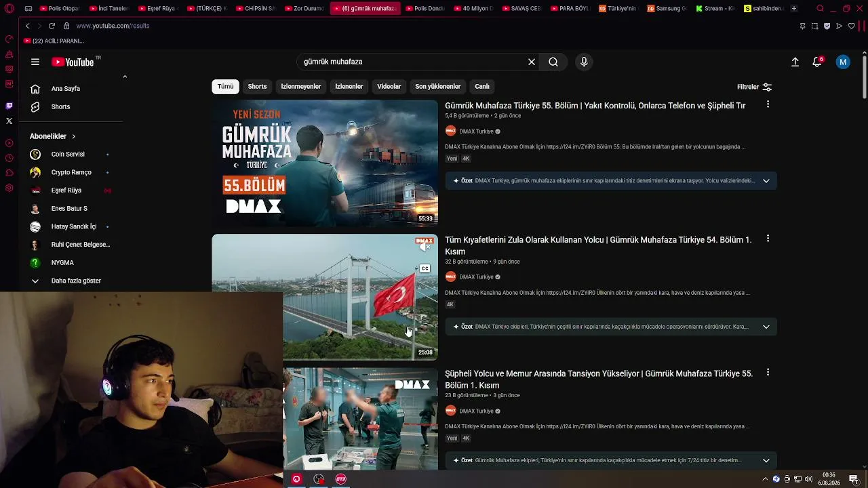Viewport: 868px width, 488px height.
Task: Select the İzlenmeyenler filter chip
Action: point(300,87)
